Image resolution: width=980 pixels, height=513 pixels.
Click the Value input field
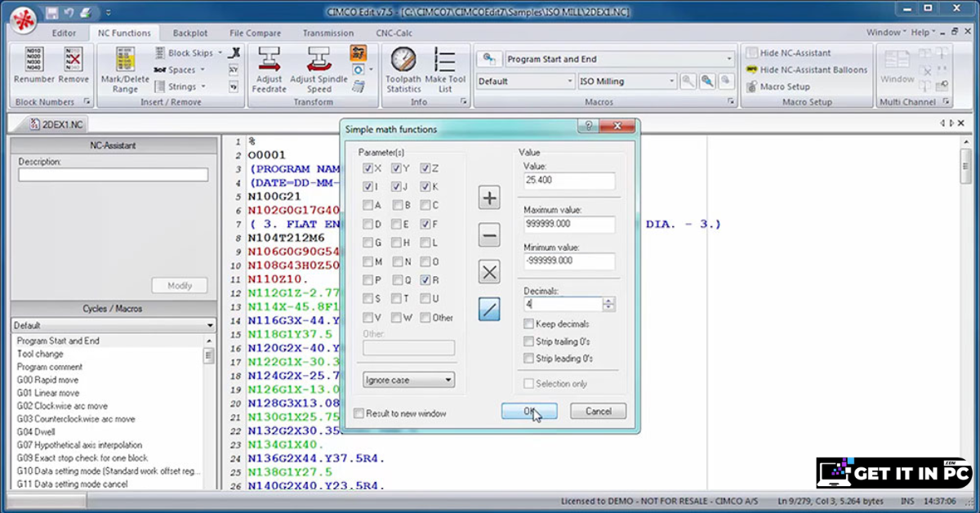pyautogui.click(x=569, y=181)
